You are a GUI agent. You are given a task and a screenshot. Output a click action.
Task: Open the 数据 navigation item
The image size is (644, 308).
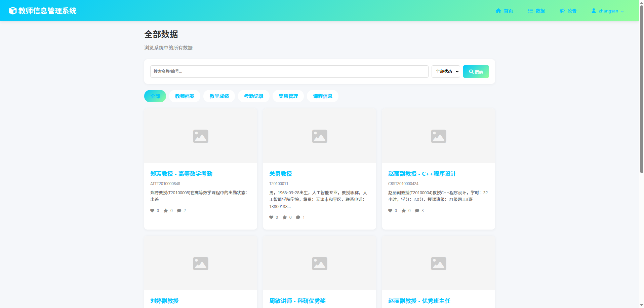[536, 11]
